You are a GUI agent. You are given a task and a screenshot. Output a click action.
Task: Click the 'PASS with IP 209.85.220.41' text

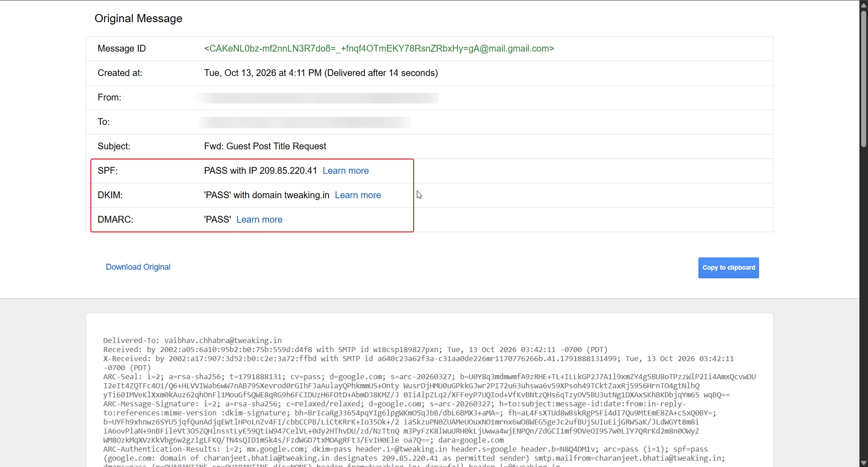pyautogui.click(x=260, y=171)
